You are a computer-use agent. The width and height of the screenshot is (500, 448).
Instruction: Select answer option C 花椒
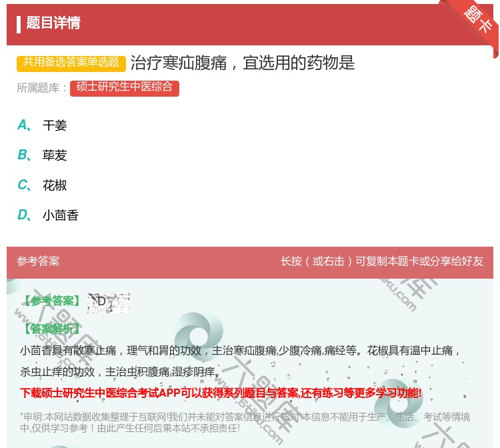pos(42,185)
